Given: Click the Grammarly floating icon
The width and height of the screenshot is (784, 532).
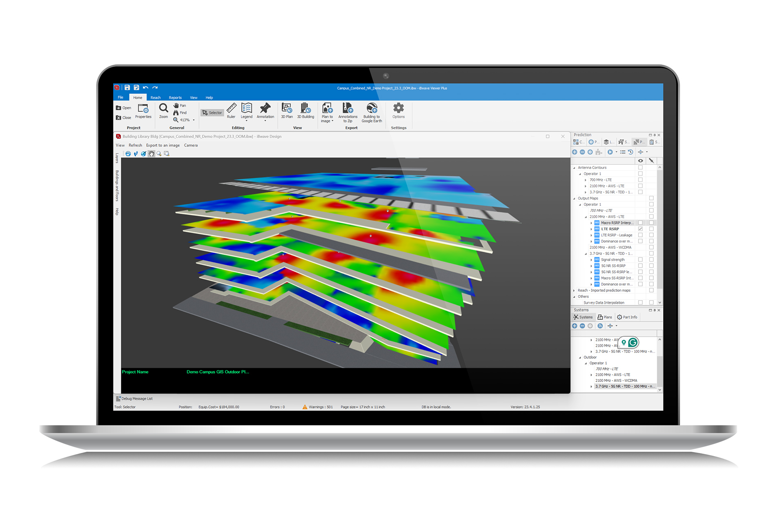Looking at the screenshot, I should pos(633,342).
